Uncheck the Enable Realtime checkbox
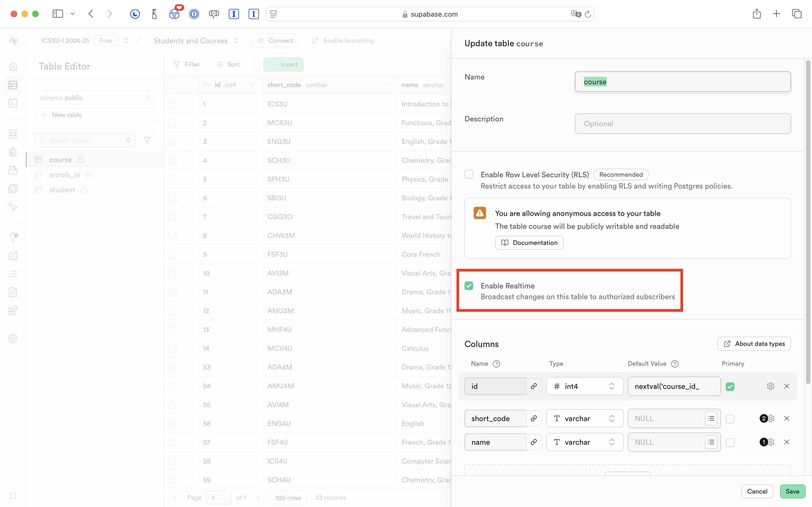Image resolution: width=812 pixels, height=507 pixels. (469, 286)
